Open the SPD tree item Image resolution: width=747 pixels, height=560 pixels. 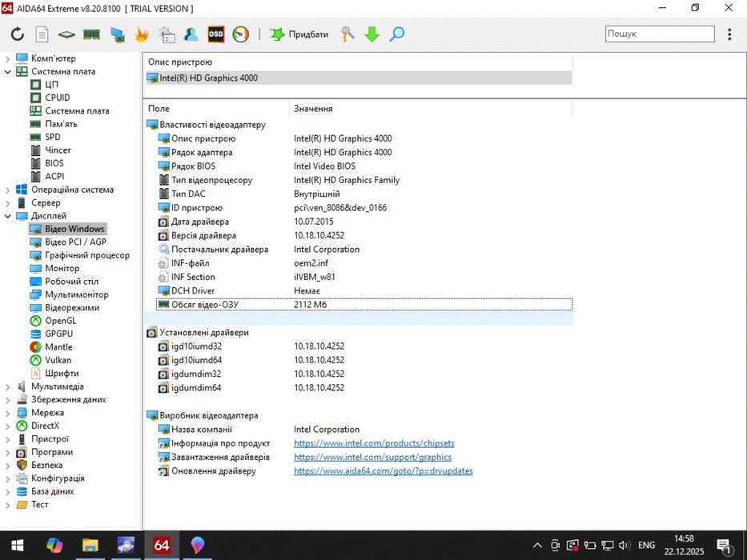53,137
